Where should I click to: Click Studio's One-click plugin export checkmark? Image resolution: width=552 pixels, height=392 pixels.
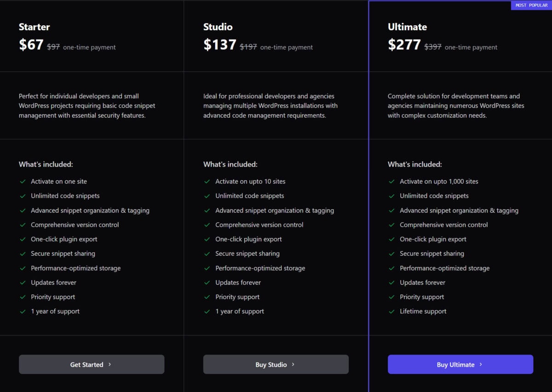[x=207, y=239]
